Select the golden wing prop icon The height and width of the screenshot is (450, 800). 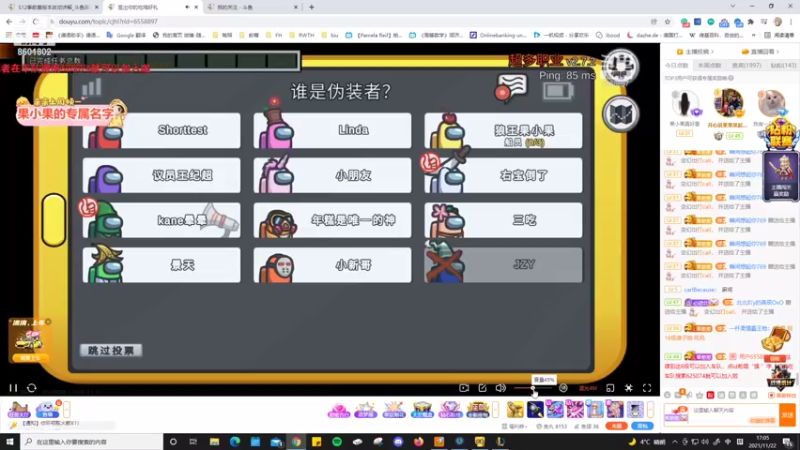click(x=515, y=409)
